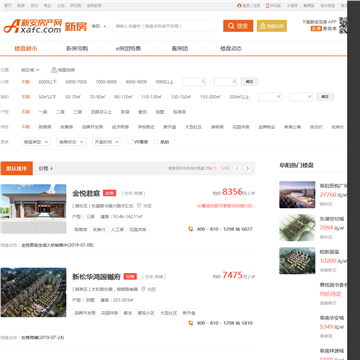360x360 pixels.
Task: Open the 新松华鸿国樾府 listing photo
Action: 33,292
